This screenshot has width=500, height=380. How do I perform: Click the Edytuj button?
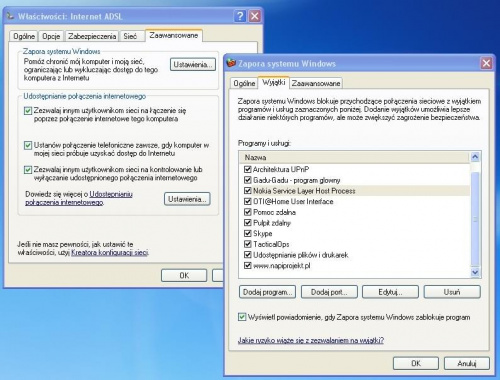390,292
